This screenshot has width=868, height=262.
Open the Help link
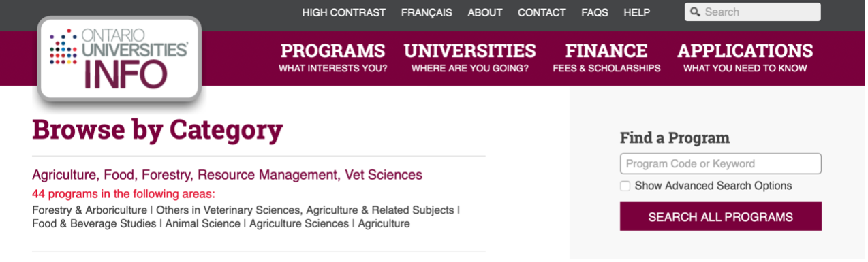tap(637, 12)
